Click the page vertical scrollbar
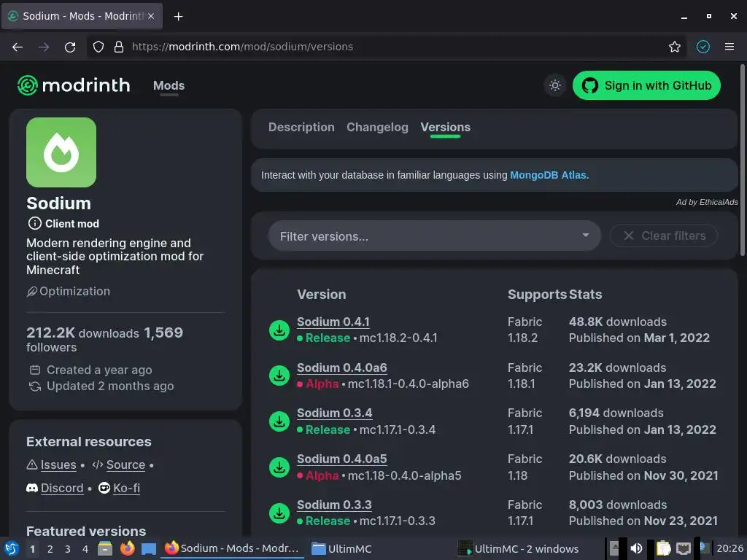 (x=742, y=161)
